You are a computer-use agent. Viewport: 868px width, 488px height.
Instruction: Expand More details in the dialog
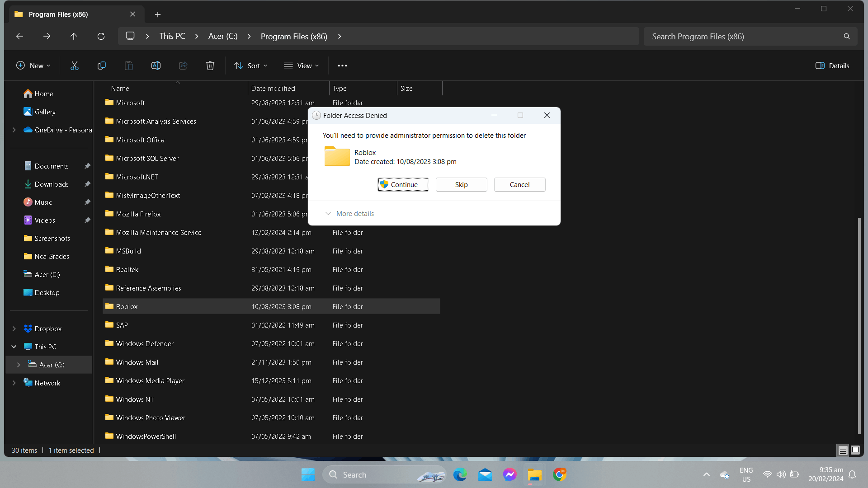pyautogui.click(x=350, y=213)
